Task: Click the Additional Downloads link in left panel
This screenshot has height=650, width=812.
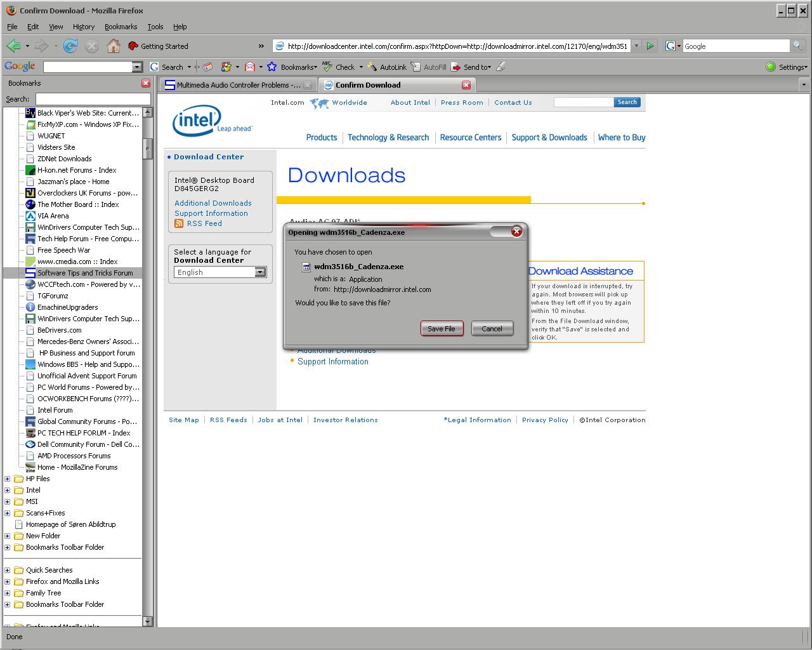Action: point(213,203)
